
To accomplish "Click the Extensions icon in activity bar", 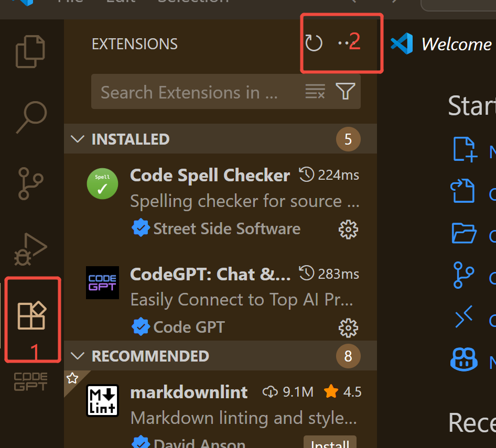I will (x=32, y=315).
